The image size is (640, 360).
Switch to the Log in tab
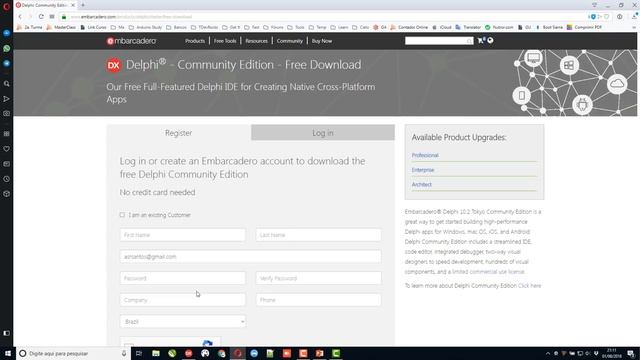[x=323, y=133]
